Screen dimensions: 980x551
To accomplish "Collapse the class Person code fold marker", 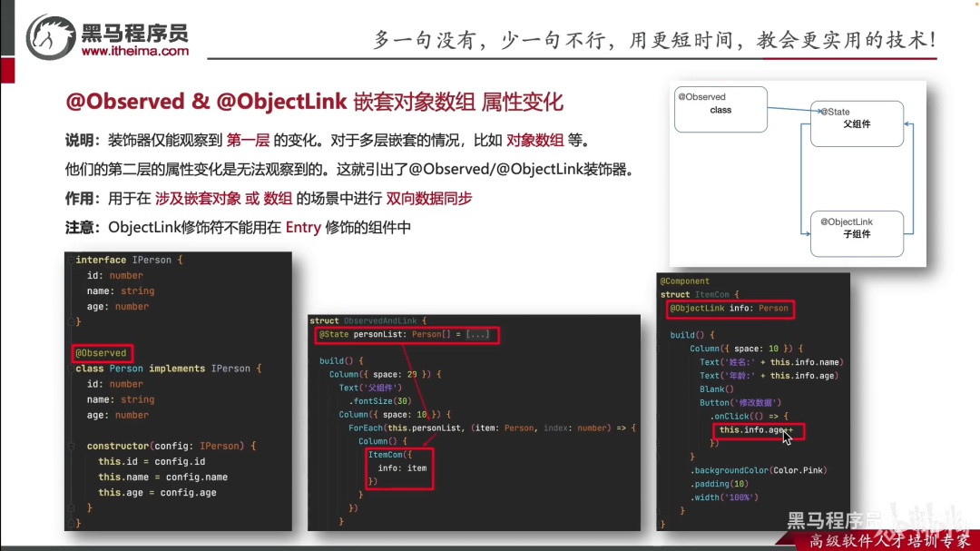I will [x=71, y=369].
